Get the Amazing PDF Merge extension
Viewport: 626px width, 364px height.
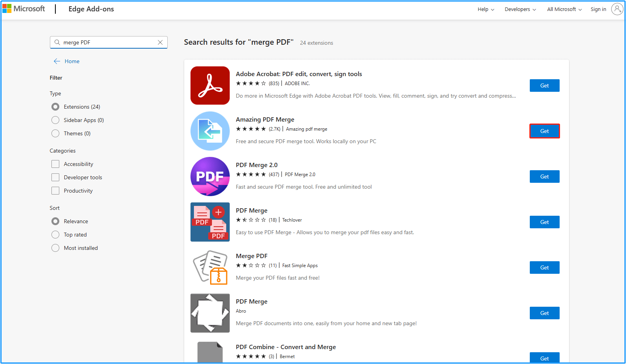tap(544, 131)
